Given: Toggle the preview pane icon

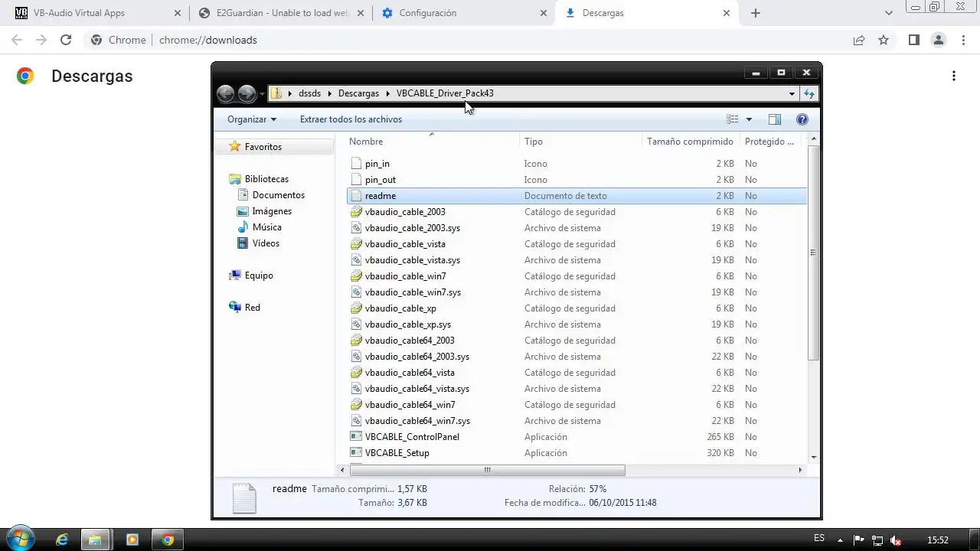Looking at the screenshot, I should pos(774,119).
